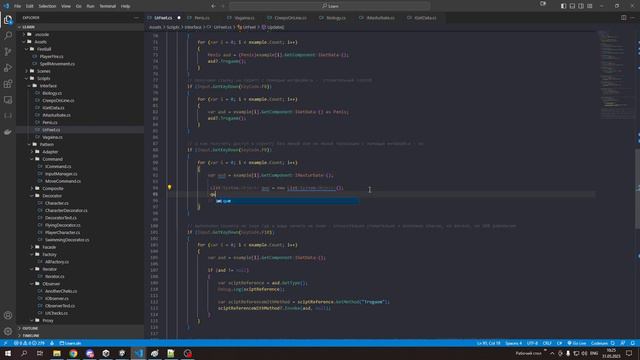Screen dimensions: 640x360
Task: Go back in navigation history
Action: [213, 6]
